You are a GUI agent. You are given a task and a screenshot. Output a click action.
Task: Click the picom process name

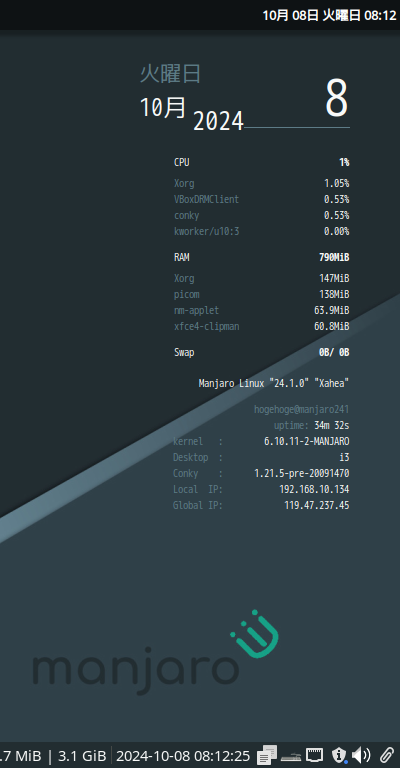coord(187,294)
